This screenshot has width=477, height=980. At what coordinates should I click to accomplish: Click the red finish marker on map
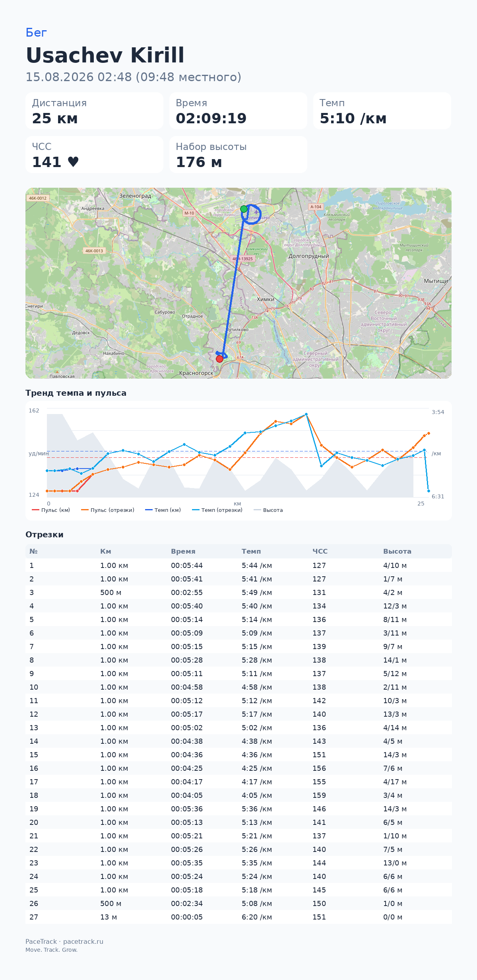point(219,359)
